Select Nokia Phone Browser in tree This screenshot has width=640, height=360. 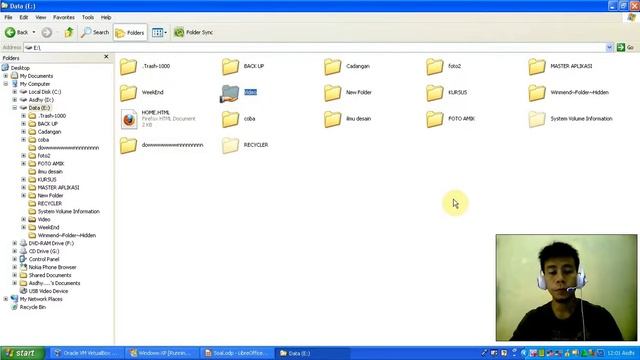point(52,267)
